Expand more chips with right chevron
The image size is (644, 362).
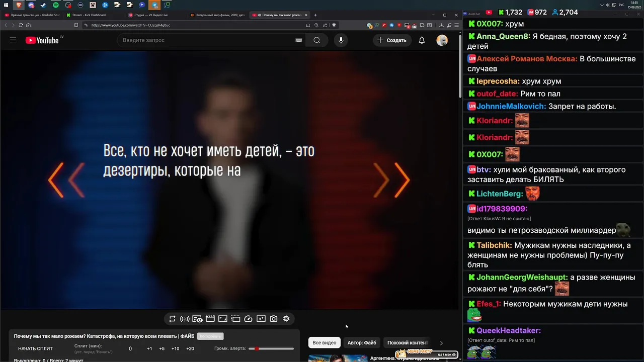point(441,343)
